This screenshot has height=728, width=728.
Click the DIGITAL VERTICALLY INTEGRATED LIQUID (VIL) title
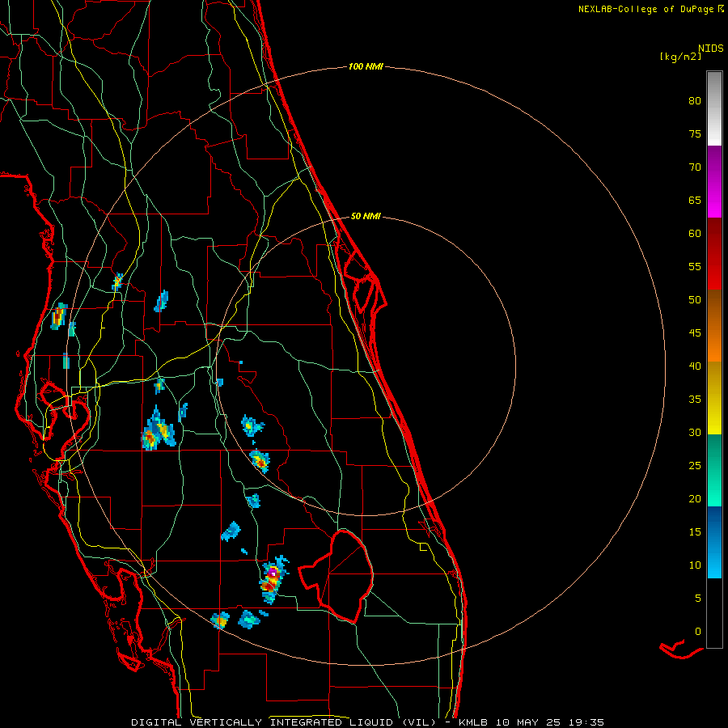[284, 722]
